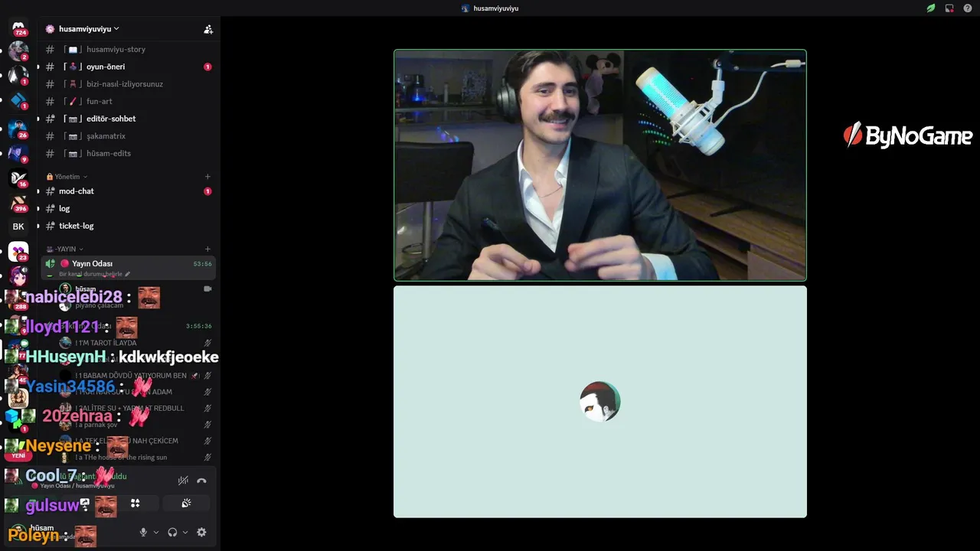980x551 pixels.
Task: Collapse the Yönetim category
Action: click(67, 177)
